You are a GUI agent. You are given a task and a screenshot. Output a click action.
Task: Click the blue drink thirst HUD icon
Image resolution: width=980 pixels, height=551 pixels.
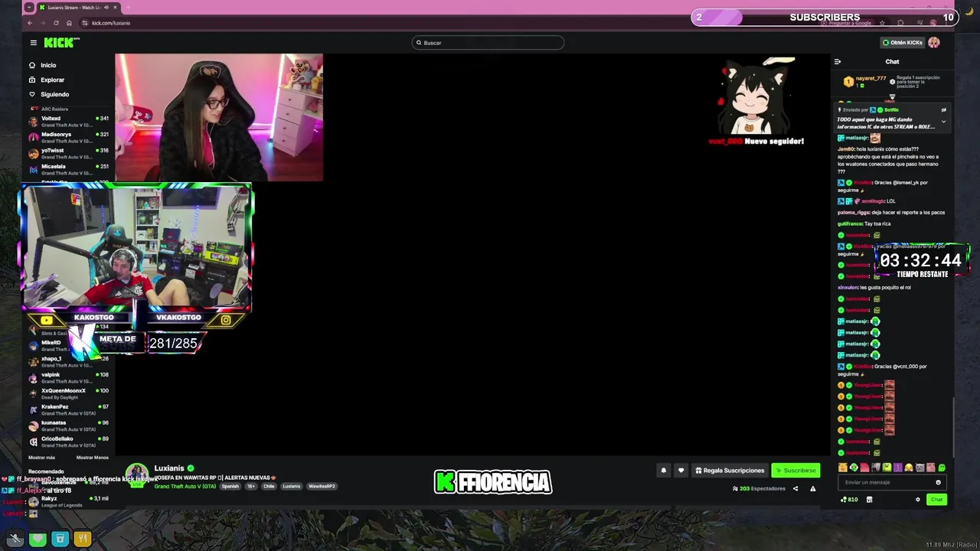pos(60,539)
